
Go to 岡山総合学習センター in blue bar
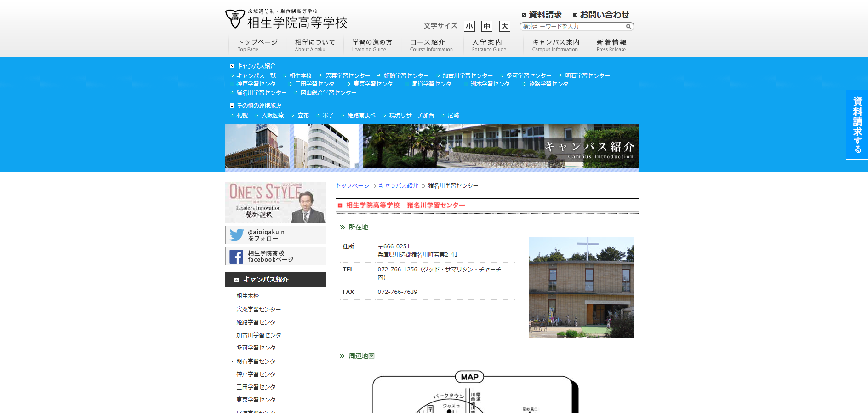click(328, 93)
